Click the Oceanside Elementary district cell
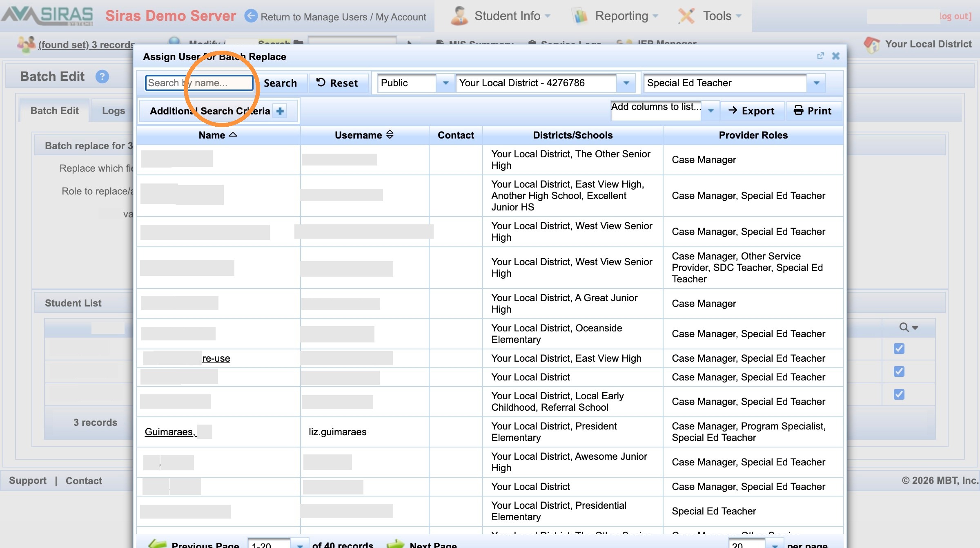This screenshot has height=548, width=980. 572,334
